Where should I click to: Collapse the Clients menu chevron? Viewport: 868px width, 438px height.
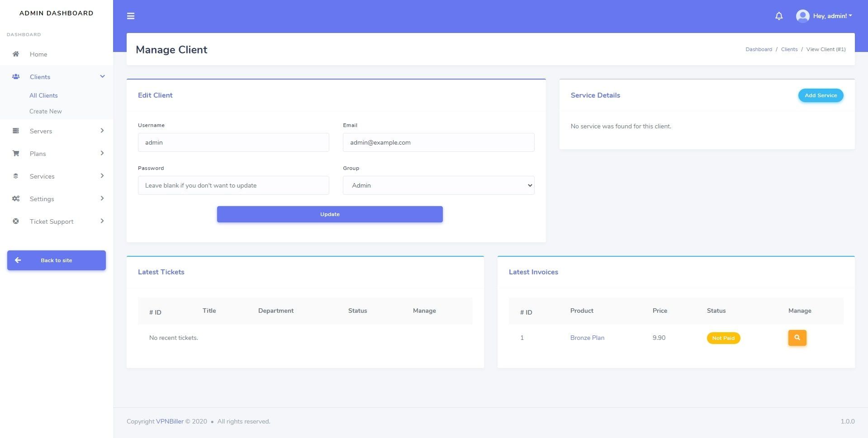pos(102,76)
